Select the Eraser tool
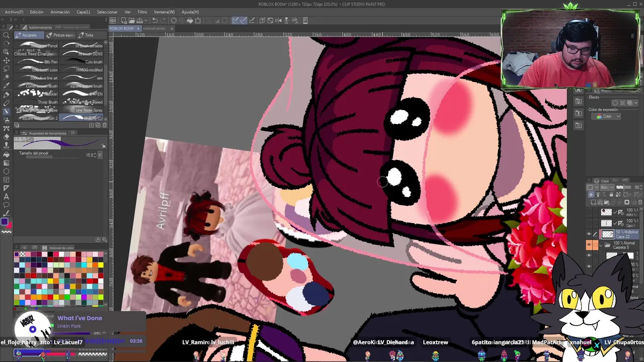Viewport: 644px width, 362px height. [7, 137]
